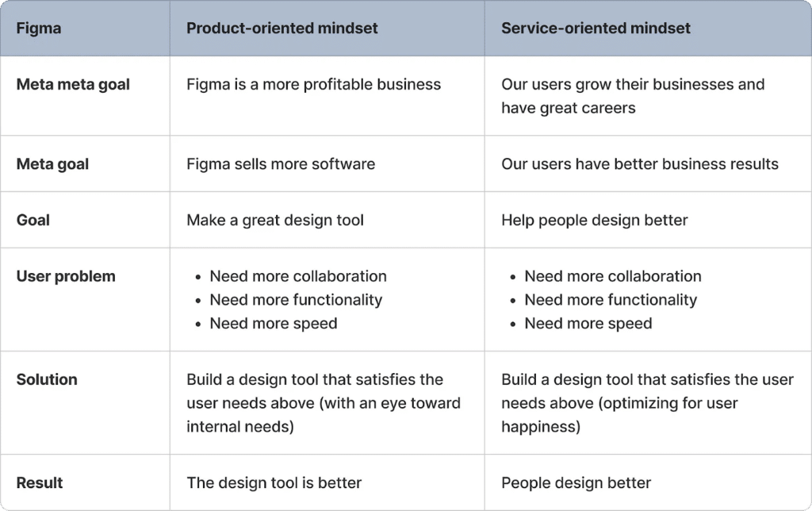Select the "Product-oriented mindset" column header
812x511 pixels.
pyautogui.click(x=282, y=29)
